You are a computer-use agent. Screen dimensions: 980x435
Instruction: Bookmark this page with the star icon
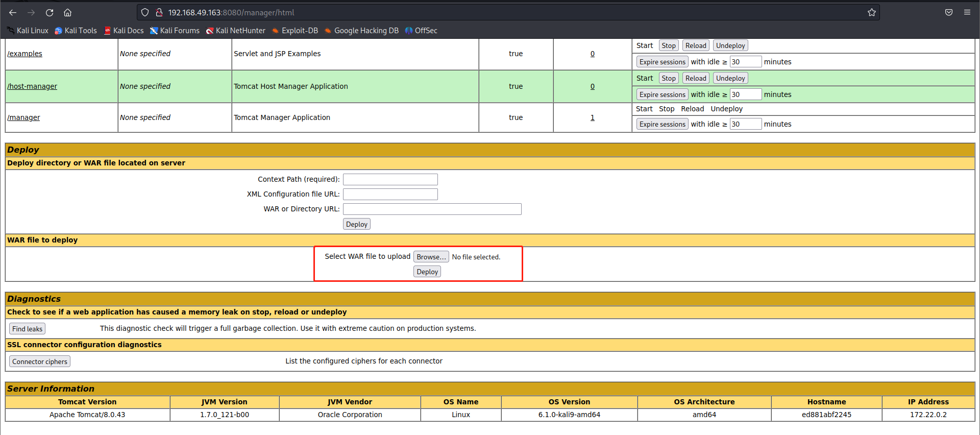pos(871,13)
